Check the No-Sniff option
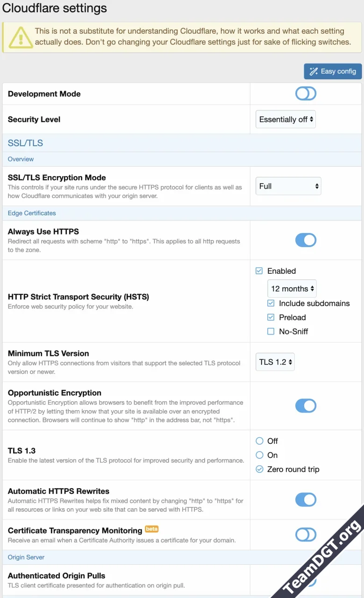The image size is (364, 598). point(271,331)
